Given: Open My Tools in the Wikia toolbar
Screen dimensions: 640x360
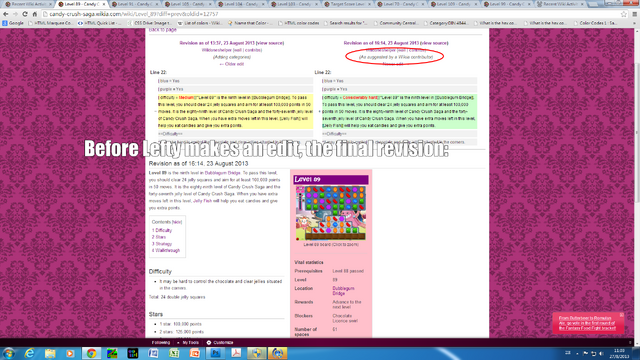Looking at the screenshot, I should point(190,342).
